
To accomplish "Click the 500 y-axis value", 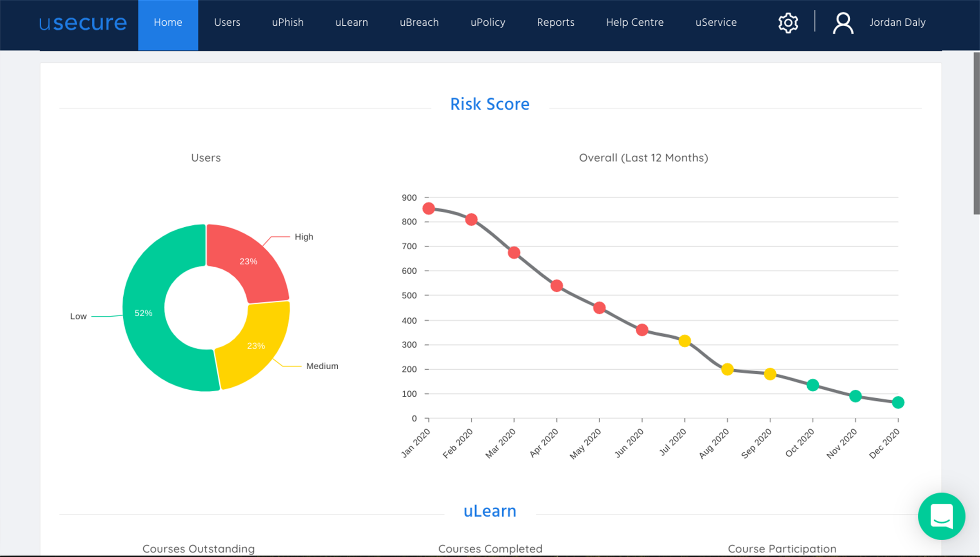I will (409, 295).
